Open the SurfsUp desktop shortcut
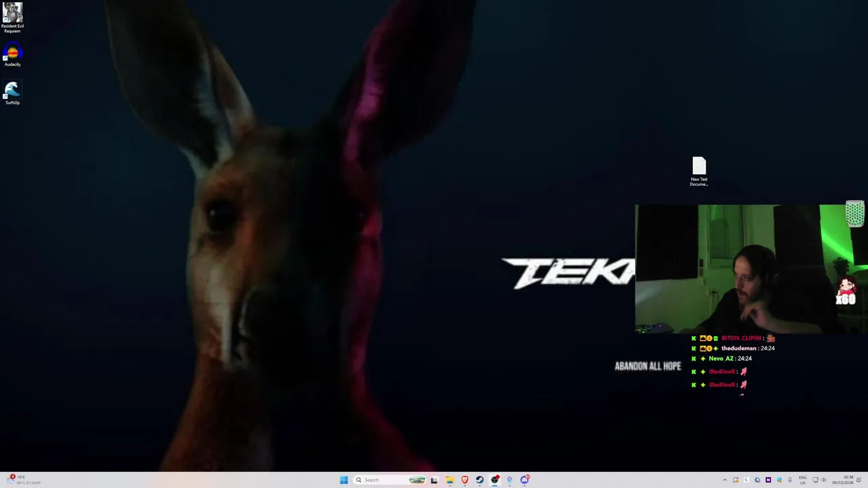Image resolution: width=868 pixels, height=488 pixels. pyautogui.click(x=12, y=94)
